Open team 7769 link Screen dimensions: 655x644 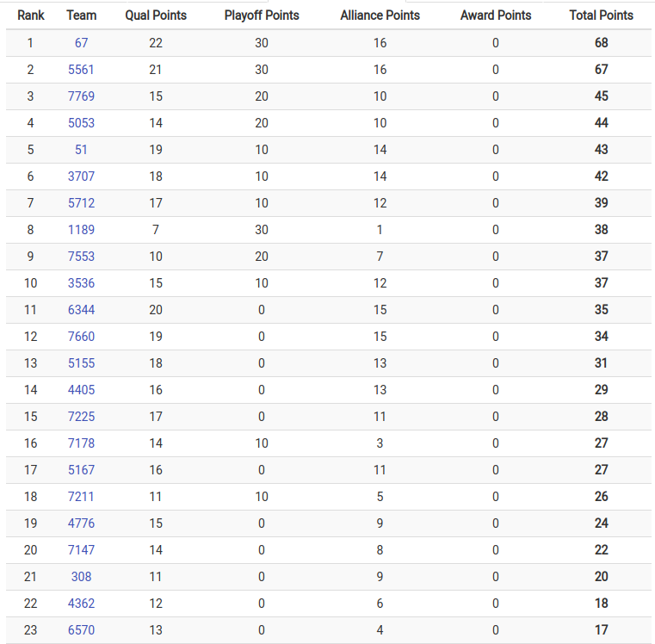pyautogui.click(x=81, y=96)
